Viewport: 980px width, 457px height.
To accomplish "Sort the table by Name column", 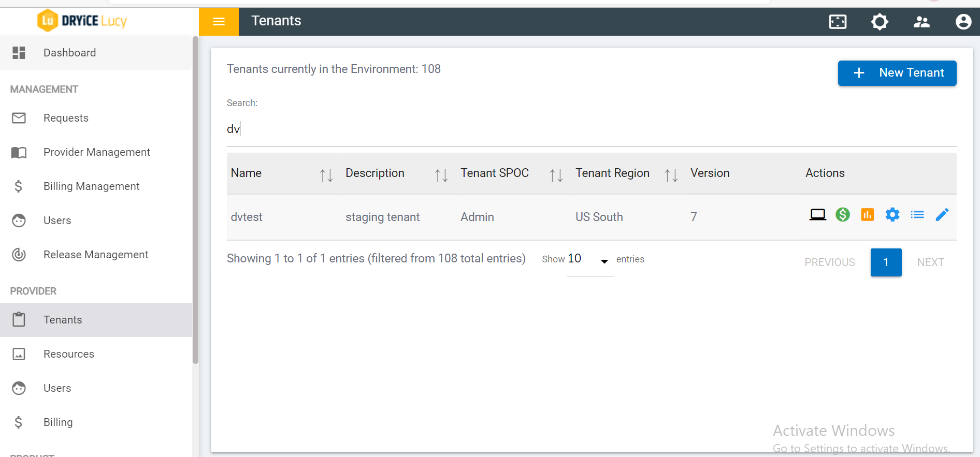I will (326, 175).
